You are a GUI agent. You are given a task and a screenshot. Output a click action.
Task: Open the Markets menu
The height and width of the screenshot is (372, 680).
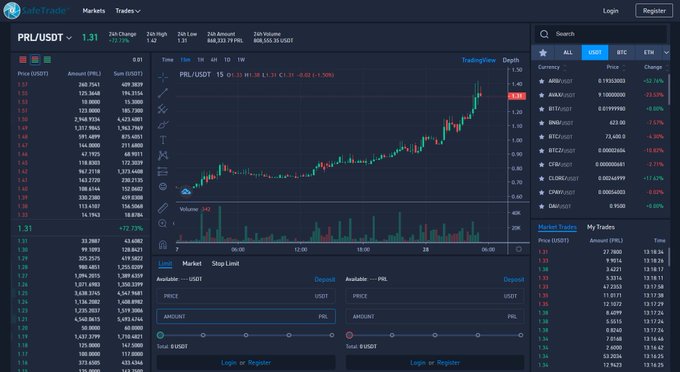pos(94,11)
